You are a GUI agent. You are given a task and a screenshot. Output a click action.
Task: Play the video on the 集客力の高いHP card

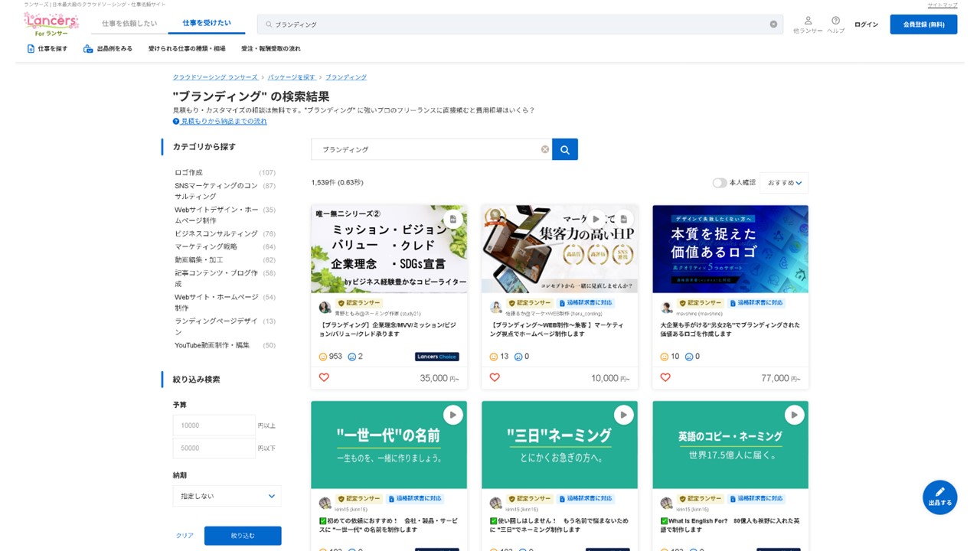pos(596,218)
